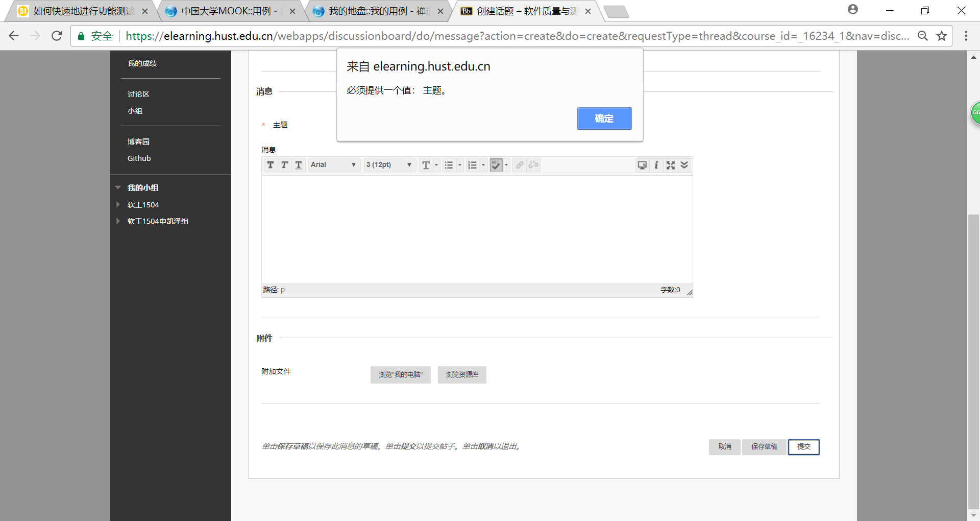Toggle bold text formatting in editor toolbar
This screenshot has width=980, height=521.
[x=271, y=165]
